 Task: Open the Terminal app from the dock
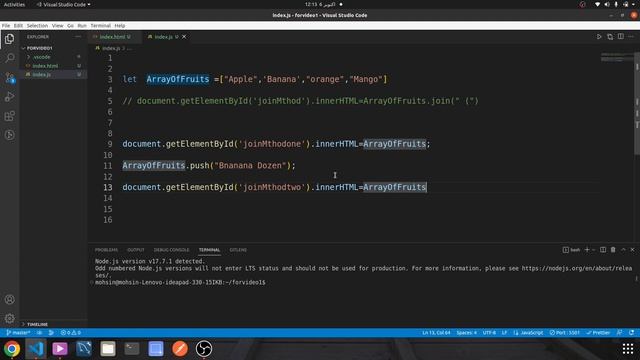132,349
